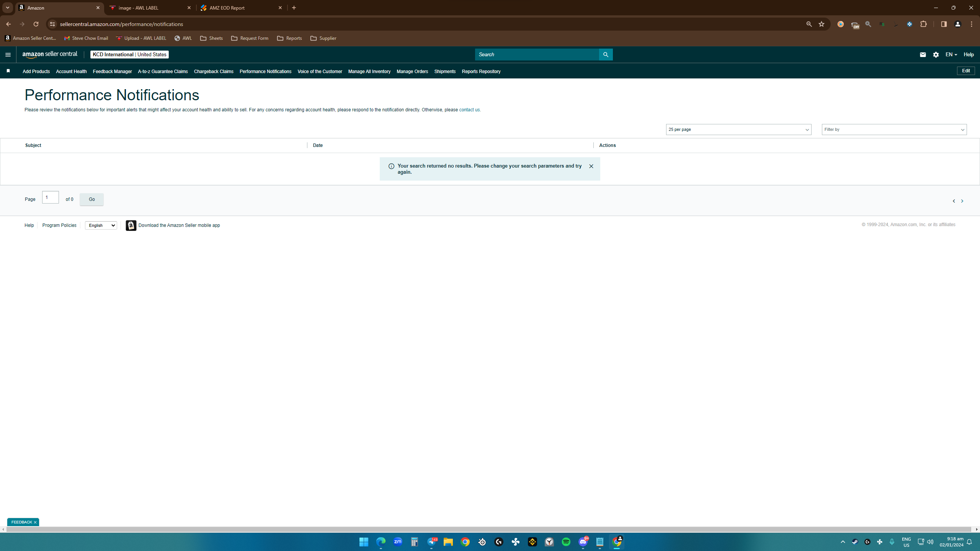980x551 pixels.
Task: Open Discord from the taskbar
Action: [583, 542]
